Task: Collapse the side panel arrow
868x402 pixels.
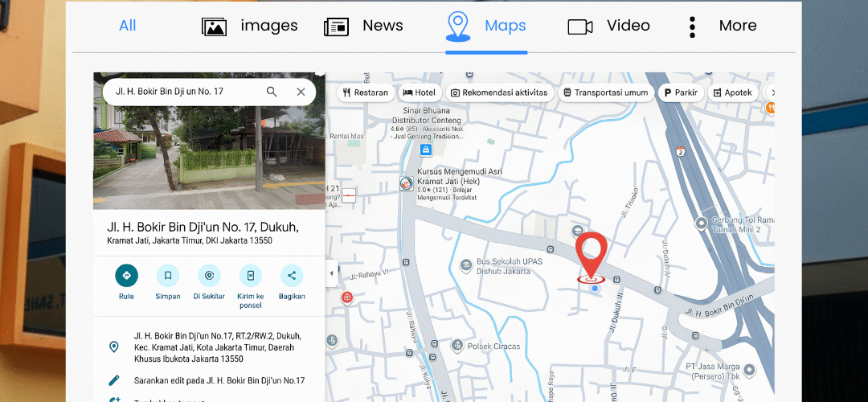Action: (332, 273)
